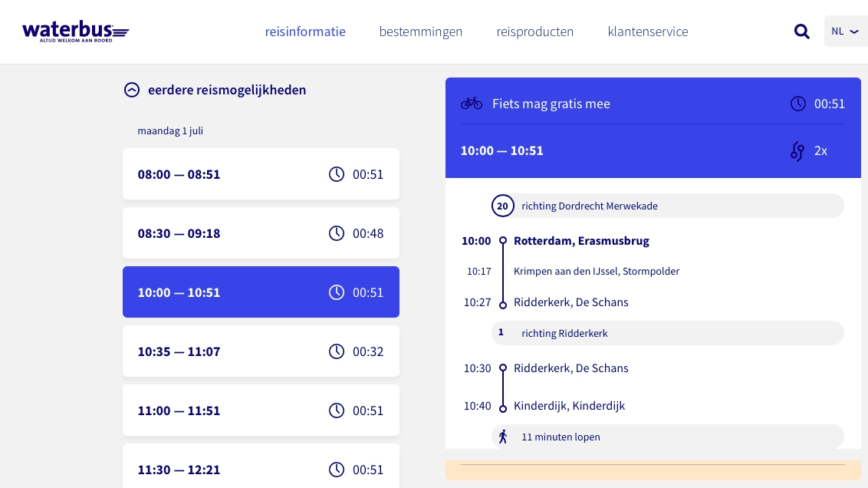Click the Waterbus logo
Screen dimensions: 868x488
pos(75,31)
